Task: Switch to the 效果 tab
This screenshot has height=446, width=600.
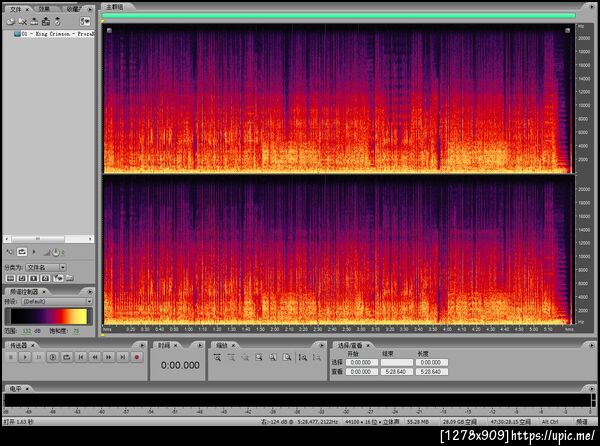Action: pyautogui.click(x=44, y=8)
